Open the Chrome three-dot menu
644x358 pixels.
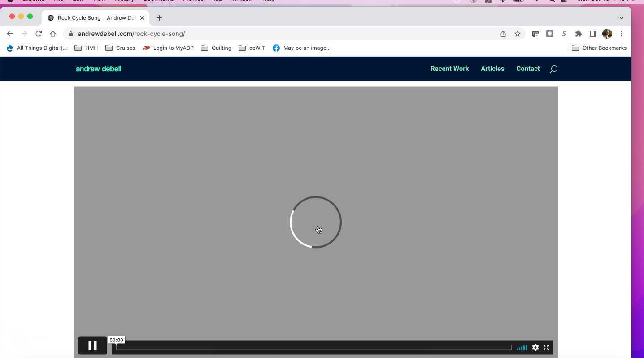pyautogui.click(x=622, y=34)
